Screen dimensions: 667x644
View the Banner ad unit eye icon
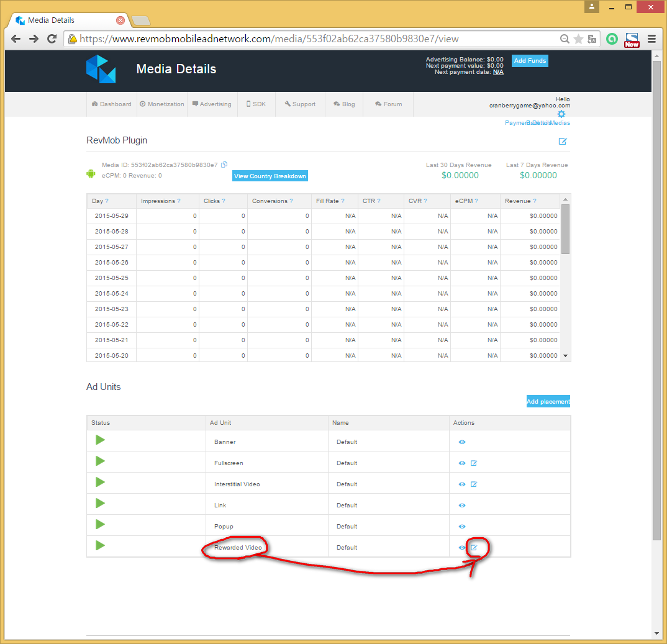[x=462, y=442]
